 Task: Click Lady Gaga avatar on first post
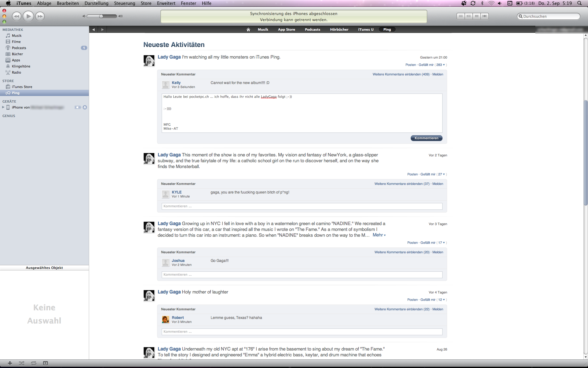[x=149, y=61]
